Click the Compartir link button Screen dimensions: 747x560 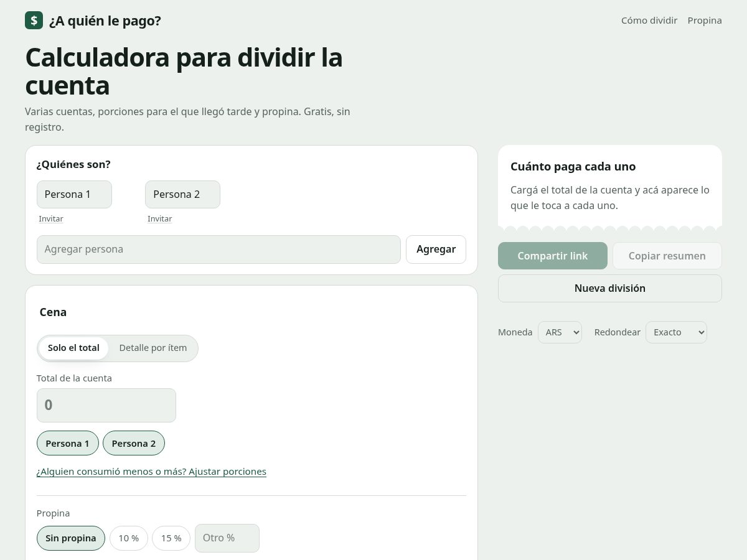[x=553, y=256]
